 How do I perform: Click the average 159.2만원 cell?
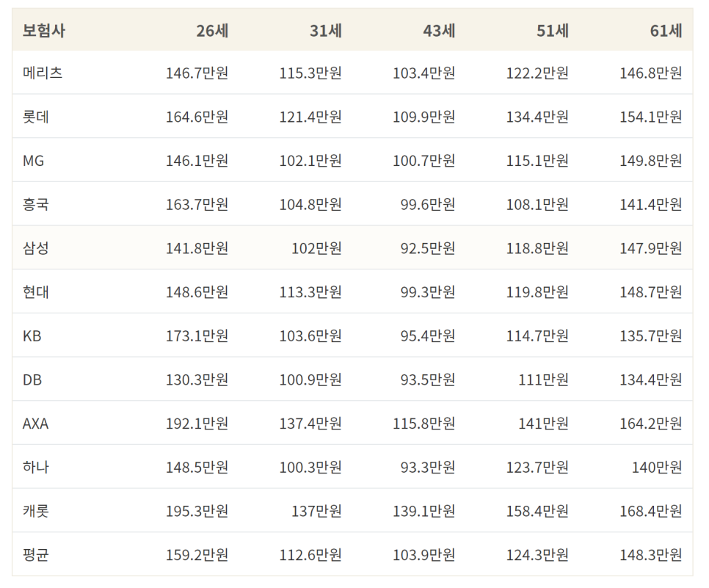click(x=197, y=555)
